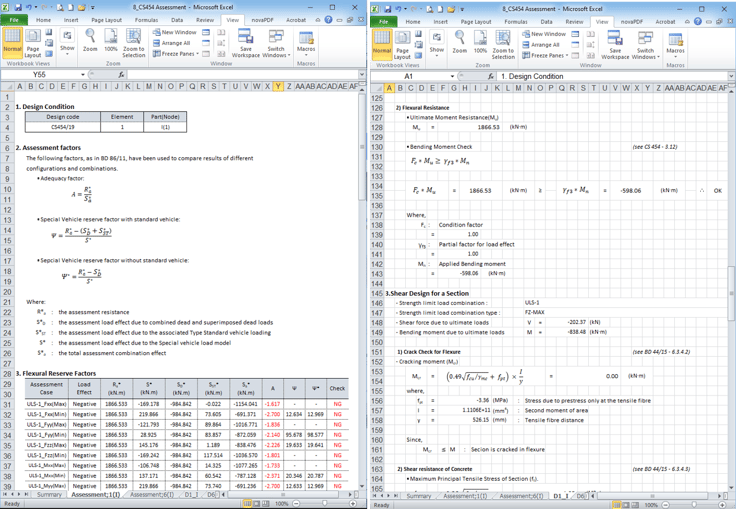
Task: Open Data tab in right Excel window
Action: tap(546, 22)
